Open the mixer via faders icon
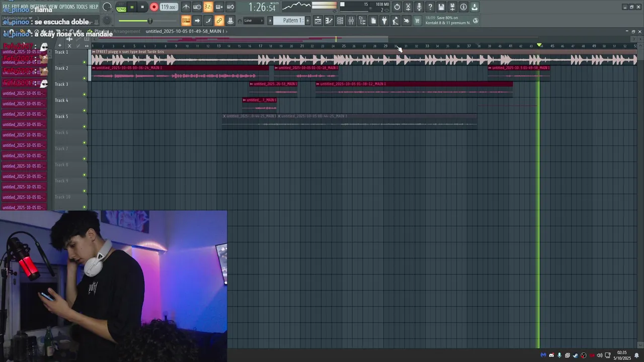The height and width of the screenshot is (362, 644). click(351, 21)
